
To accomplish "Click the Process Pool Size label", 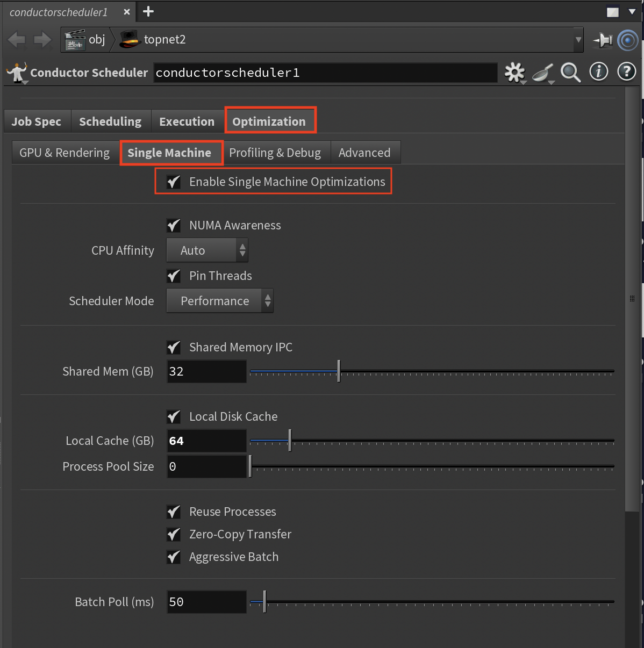I will (x=108, y=466).
